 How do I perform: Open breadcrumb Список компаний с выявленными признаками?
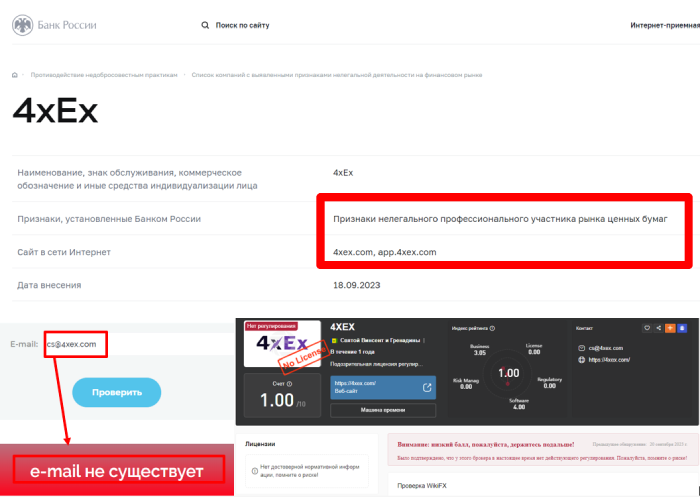tap(337, 75)
